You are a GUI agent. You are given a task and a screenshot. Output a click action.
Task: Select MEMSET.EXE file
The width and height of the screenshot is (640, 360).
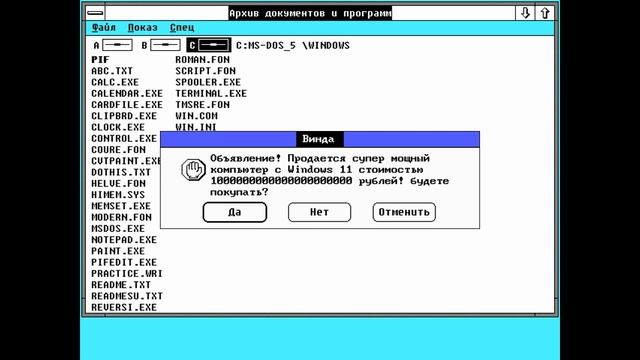coord(121,206)
